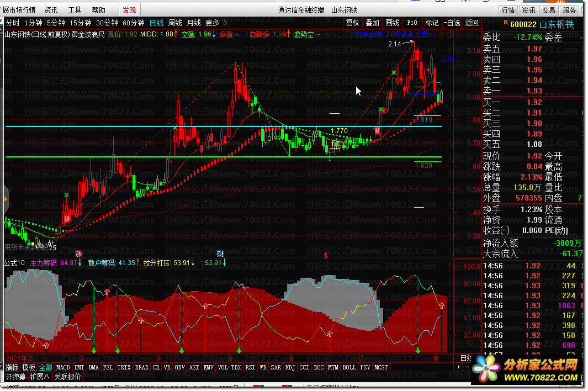Switch to the TRIX indicator tab
This screenshot has height=391, width=588.
tap(124, 367)
